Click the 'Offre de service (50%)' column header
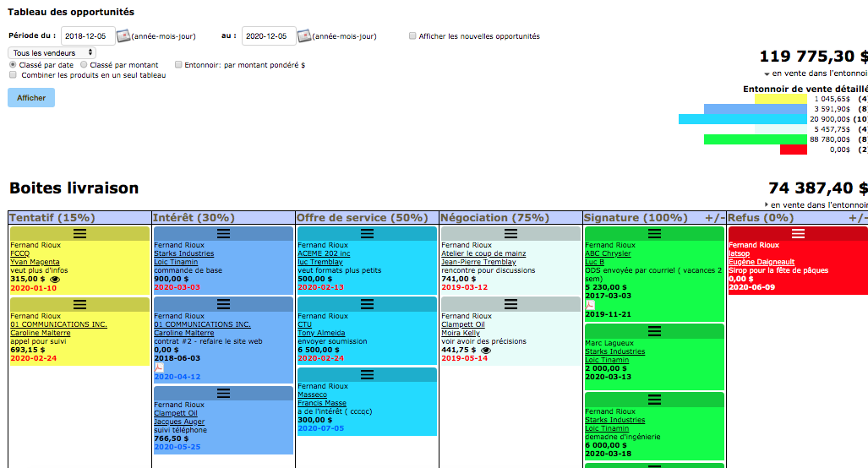868x468 pixels. pyautogui.click(x=363, y=218)
